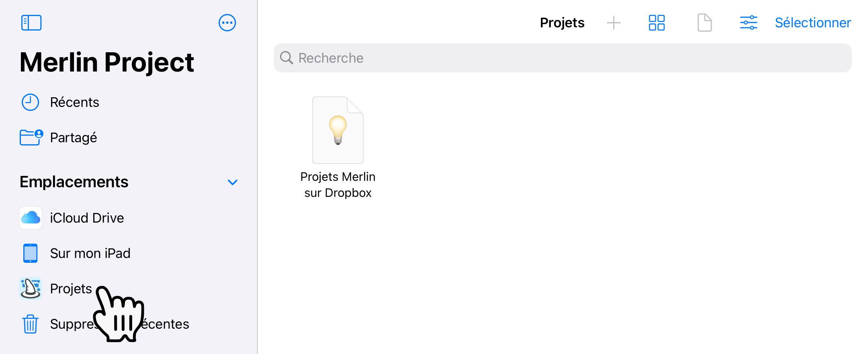Open the Projets location with Merlin hat icon
Viewport: 868px width, 354px height.
pyautogui.click(x=30, y=289)
